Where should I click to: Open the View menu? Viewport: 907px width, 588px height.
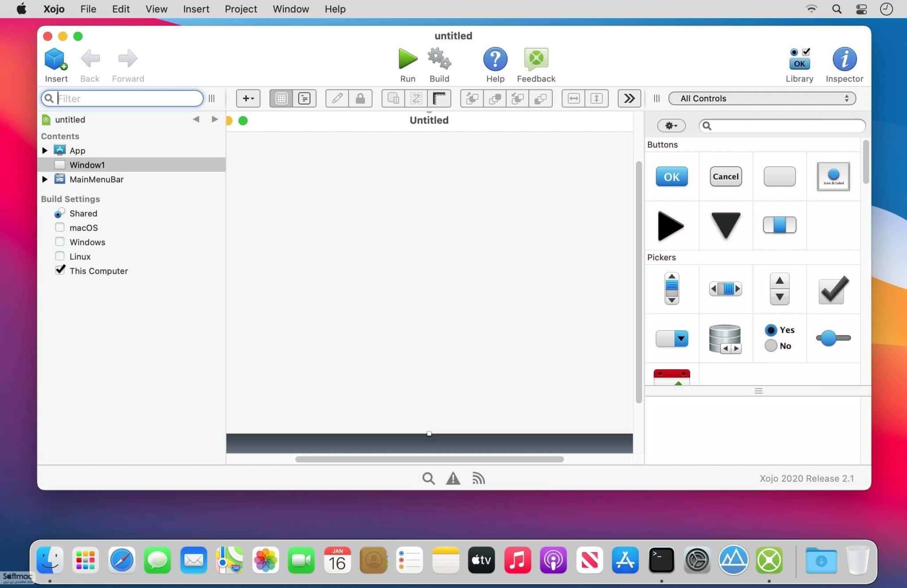click(x=156, y=9)
